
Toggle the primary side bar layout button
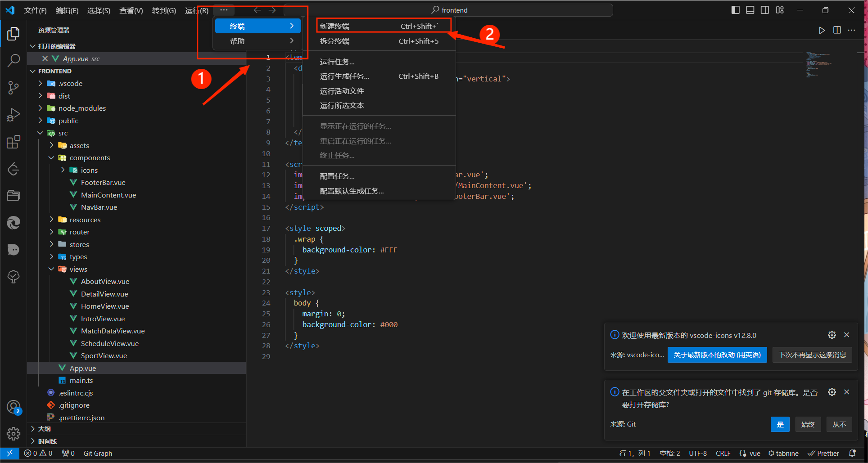tap(735, 10)
